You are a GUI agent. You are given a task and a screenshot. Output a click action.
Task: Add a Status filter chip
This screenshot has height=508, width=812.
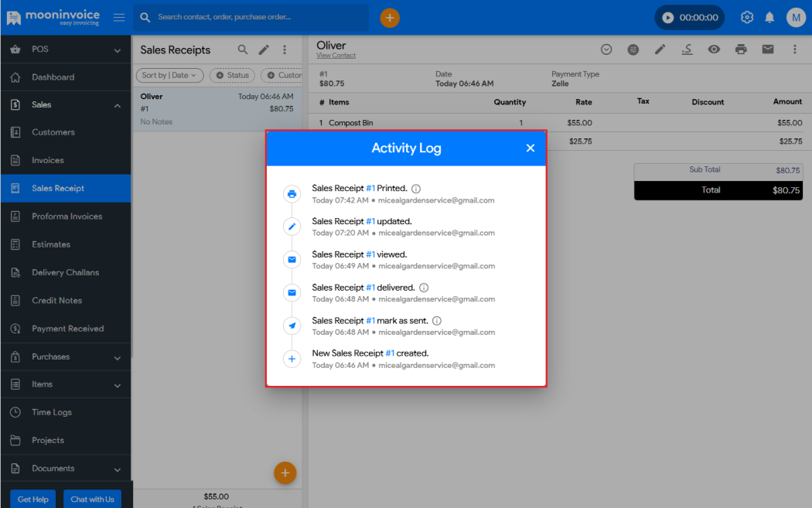(232, 75)
